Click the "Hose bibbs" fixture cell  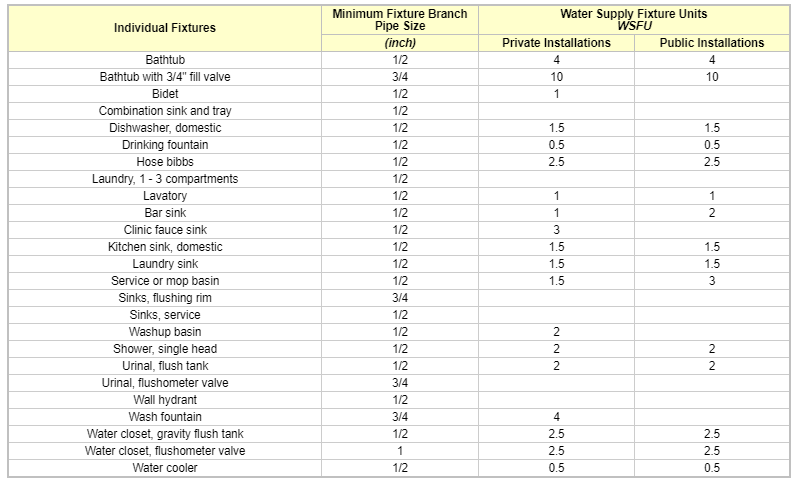click(165, 162)
